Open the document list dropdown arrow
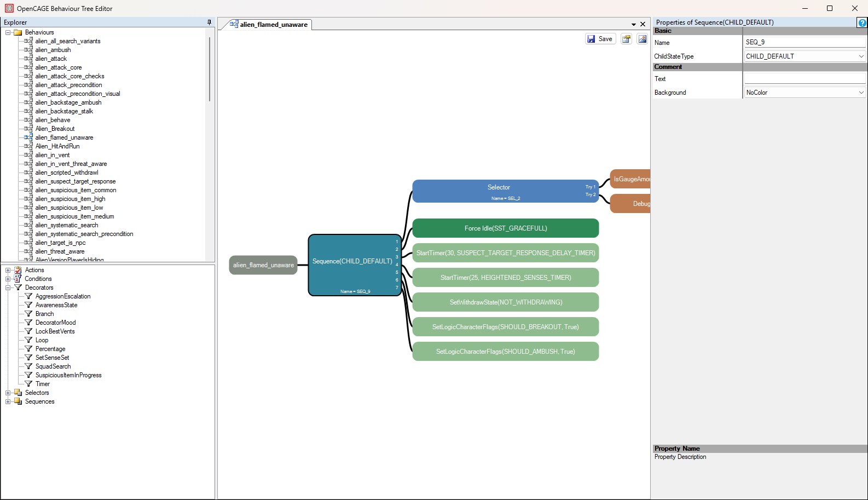This screenshot has height=500, width=868. [634, 25]
